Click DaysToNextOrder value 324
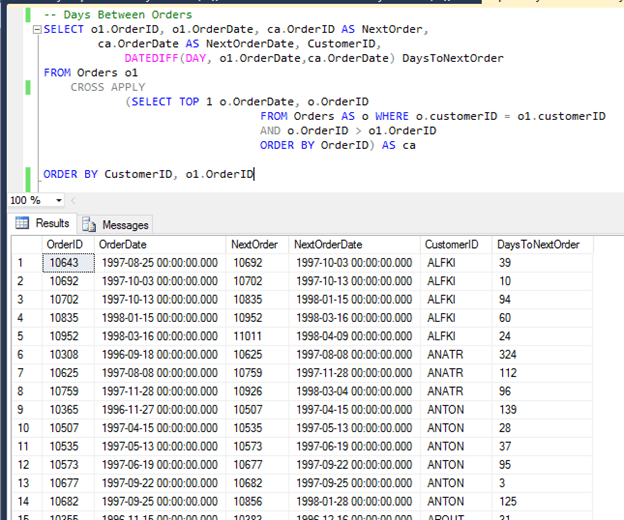Image resolution: width=624 pixels, height=520 pixels. tap(508, 354)
